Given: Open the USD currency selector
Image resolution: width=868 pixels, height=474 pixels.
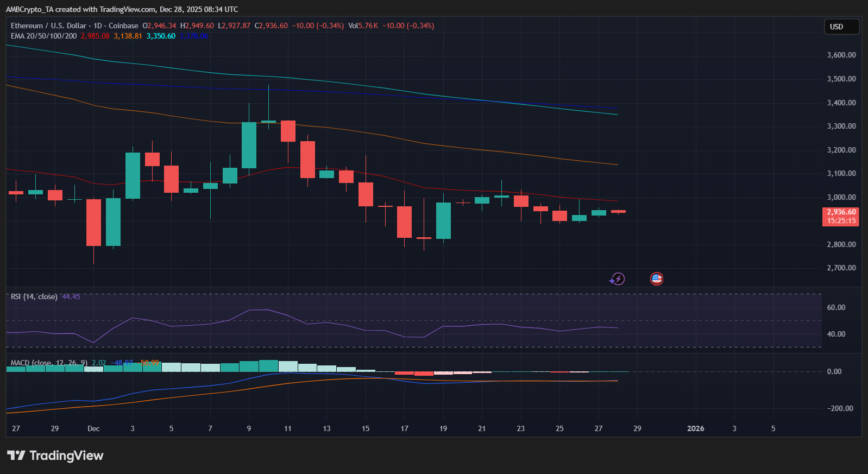Looking at the screenshot, I should click(841, 27).
